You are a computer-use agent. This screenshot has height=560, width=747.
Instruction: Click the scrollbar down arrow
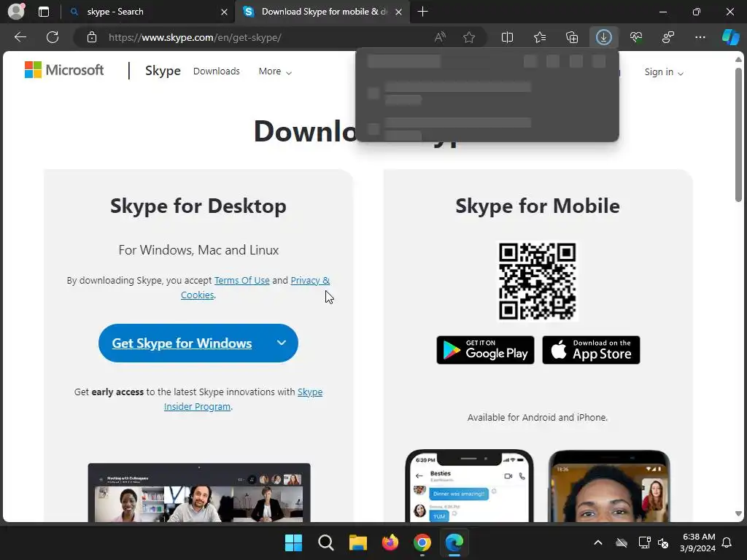point(738,514)
